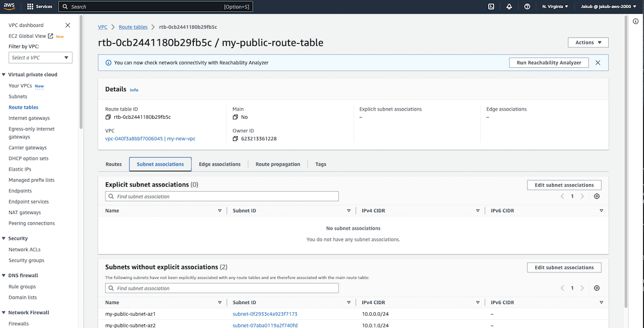The width and height of the screenshot is (644, 328).
Task: Open the Actions dropdown
Action: [588, 43]
